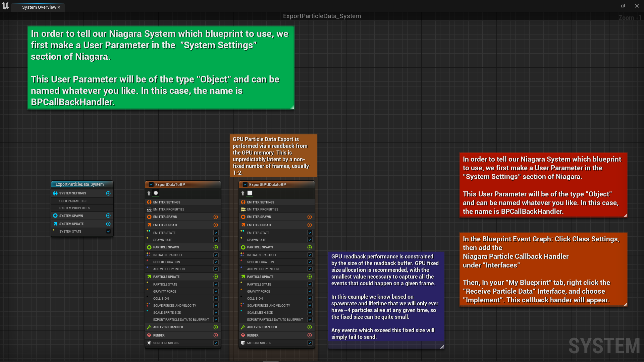Toggle Initialize Particle in ExportDataToBP

pyautogui.click(x=216, y=255)
